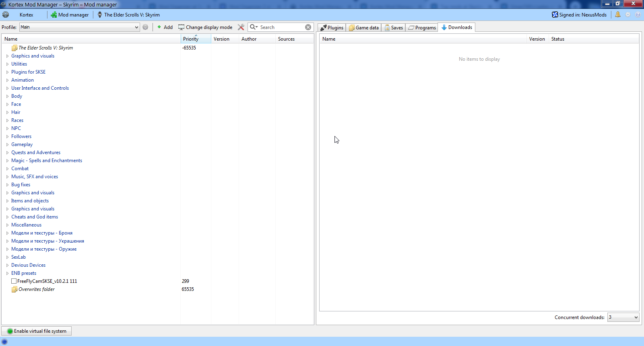Expand the Plugins for SKSE category
Viewport: 644px width, 346px height.
(x=7, y=72)
